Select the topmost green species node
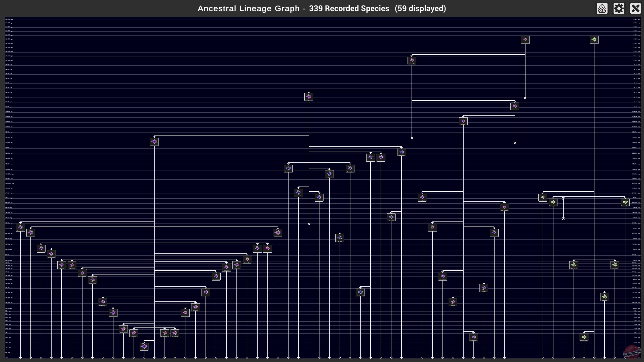The image size is (644, 362). tap(594, 40)
